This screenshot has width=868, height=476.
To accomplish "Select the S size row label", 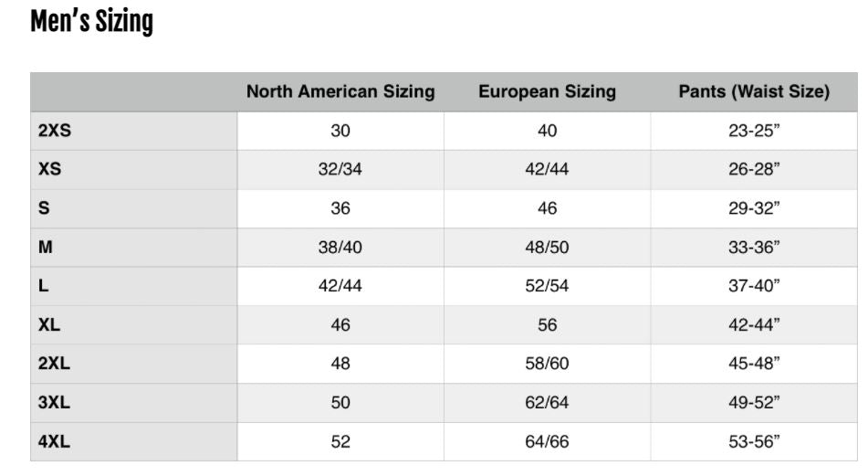I will 44,208.
